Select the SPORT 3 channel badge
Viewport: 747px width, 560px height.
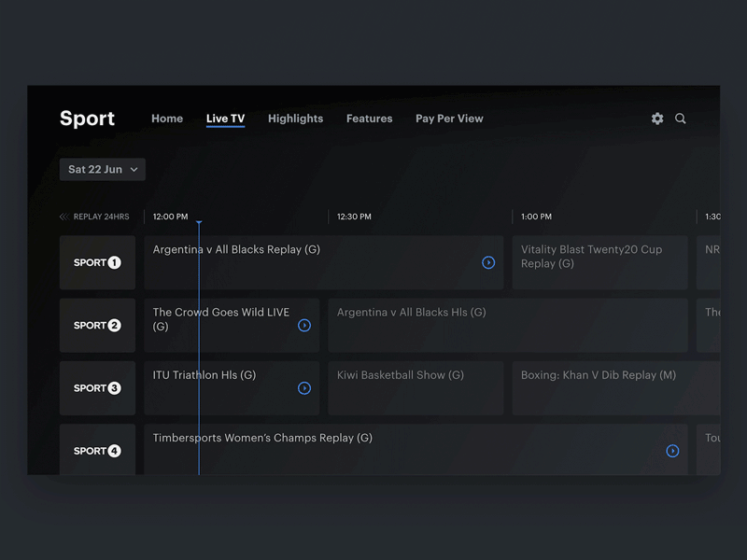point(97,387)
